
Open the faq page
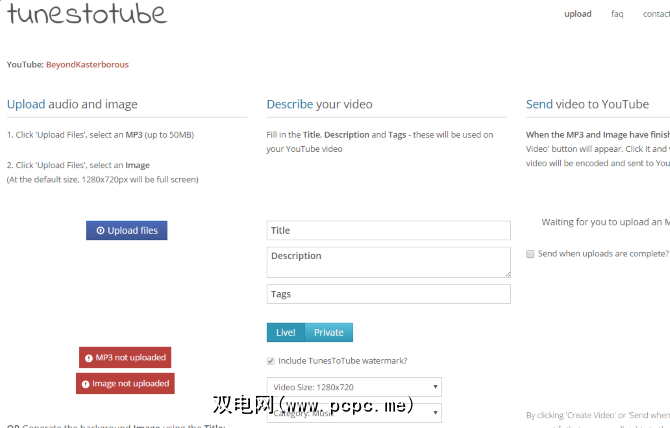[617, 14]
